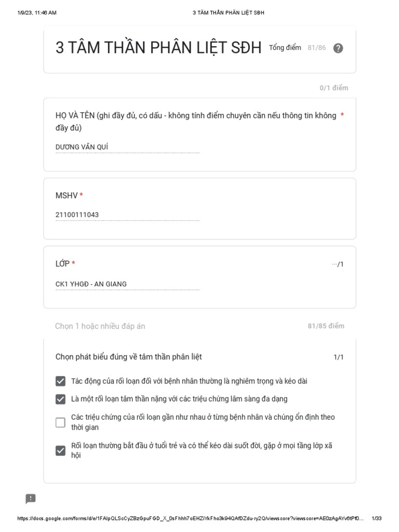399x532 pixels.
Task: Click the MSHV number input field
Action: click(128, 215)
